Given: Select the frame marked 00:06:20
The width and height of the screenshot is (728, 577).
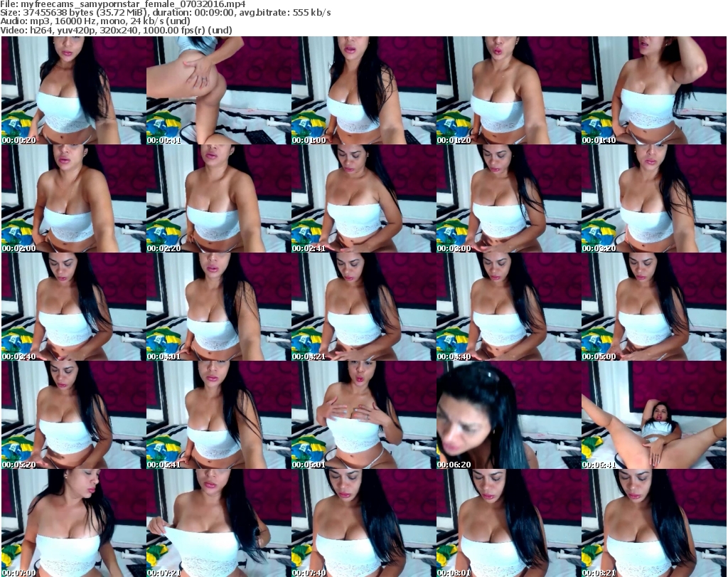Looking at the screenshot, I should click(x=508, y=415).
